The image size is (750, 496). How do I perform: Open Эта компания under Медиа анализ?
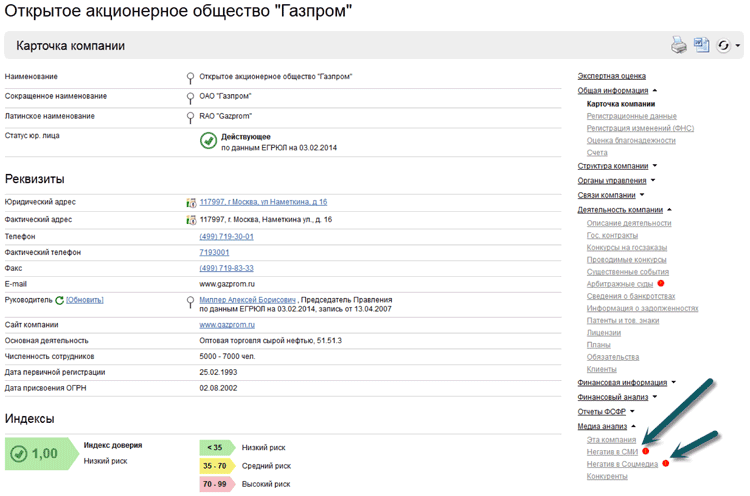pos(611,440)
